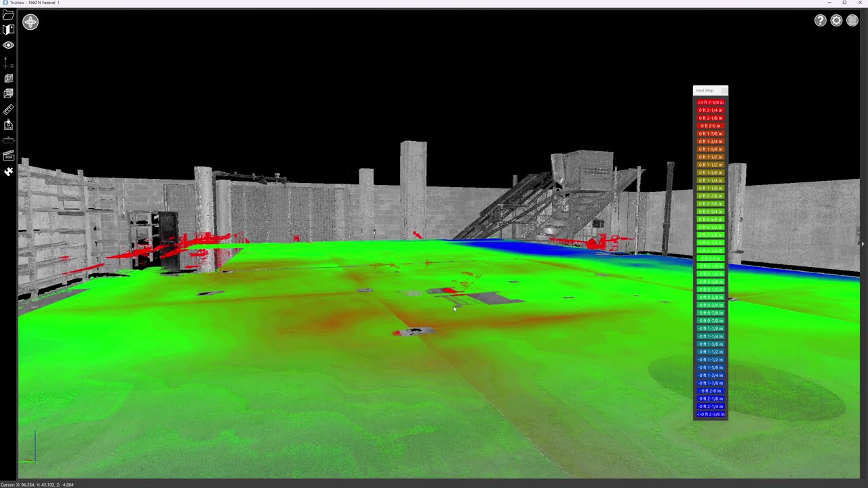Click the icon right of settings gear
The image size is (868, 488).
click(852, 20)
